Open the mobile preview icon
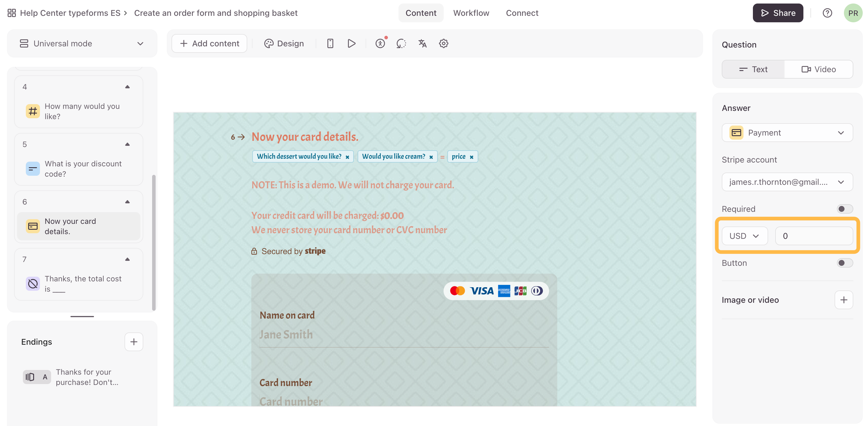This screenshot has height=426, width=868. pos(330,43)
